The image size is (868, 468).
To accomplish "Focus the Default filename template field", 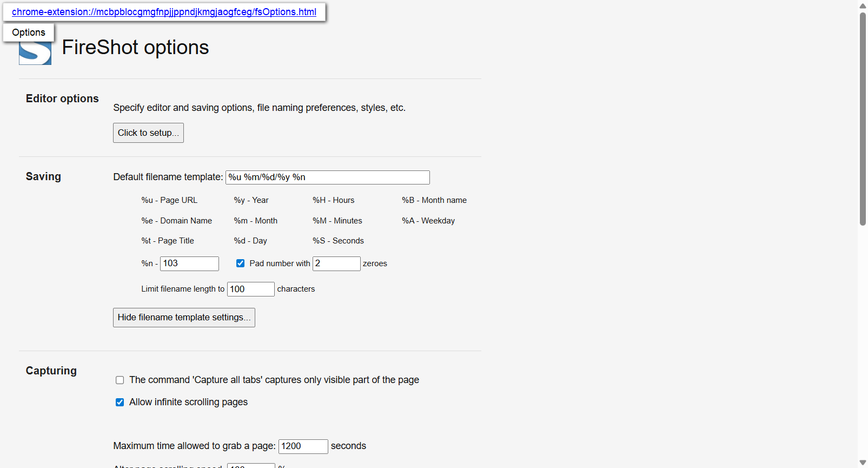I will click(x=328, y=177).
